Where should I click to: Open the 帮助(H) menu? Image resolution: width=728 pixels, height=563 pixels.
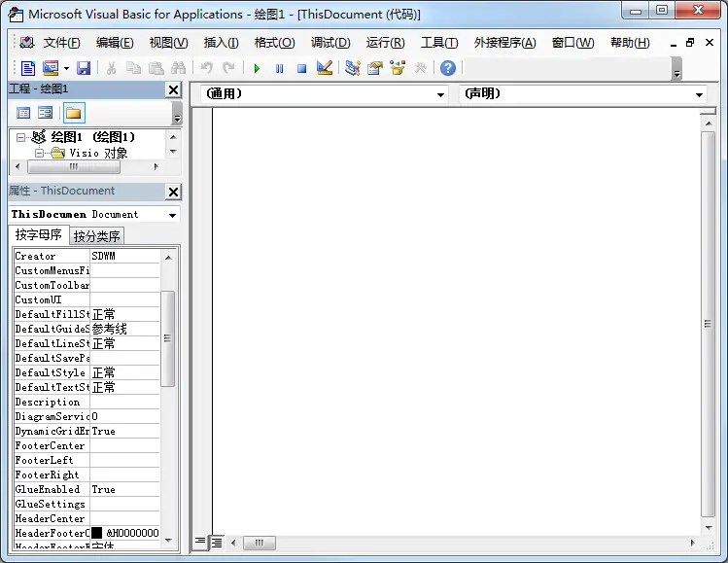(x=630, y=43)
